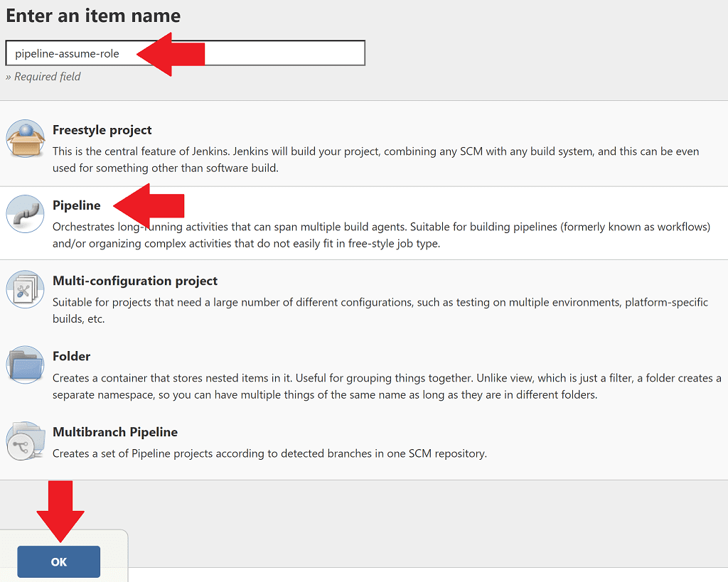Click the Enter an item name heading
Viewport: 728px width, 582px height.
click(93, 16)
